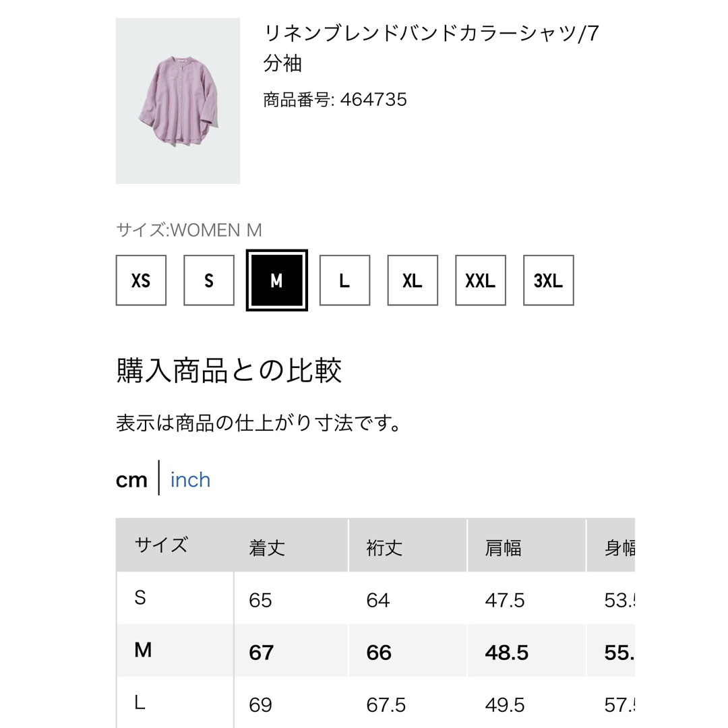728x728 pixels.
Task: Select the M row in size table
Action: 375,650
